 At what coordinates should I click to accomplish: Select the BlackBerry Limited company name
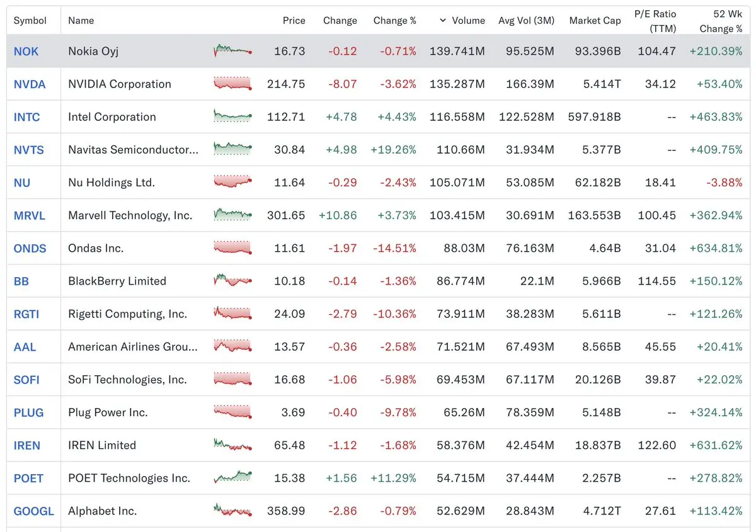coord(117,281)
